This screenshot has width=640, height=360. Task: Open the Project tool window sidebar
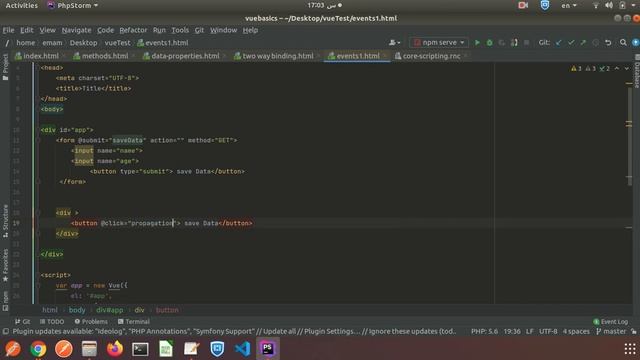pos(5,67)
